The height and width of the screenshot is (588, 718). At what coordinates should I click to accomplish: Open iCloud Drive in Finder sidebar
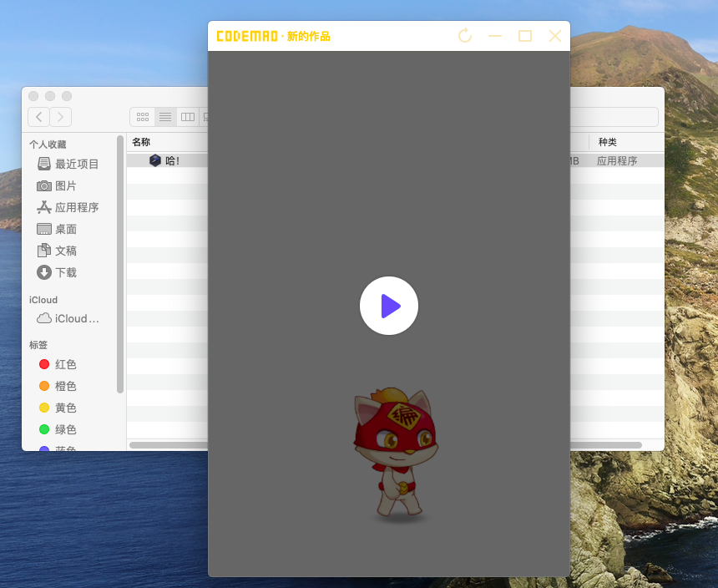68,318
